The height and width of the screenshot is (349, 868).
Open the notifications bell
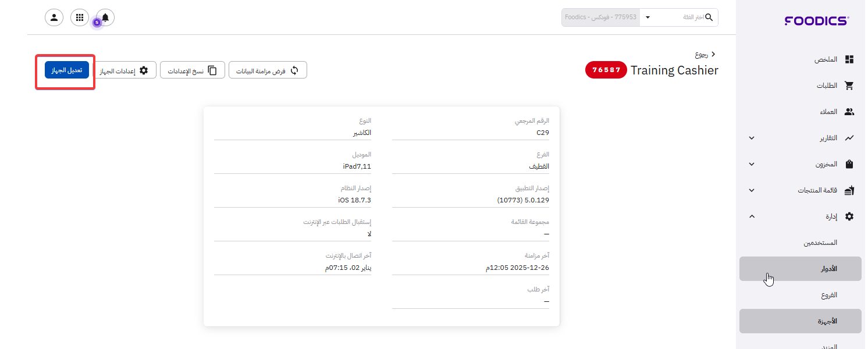pos(105,17)
